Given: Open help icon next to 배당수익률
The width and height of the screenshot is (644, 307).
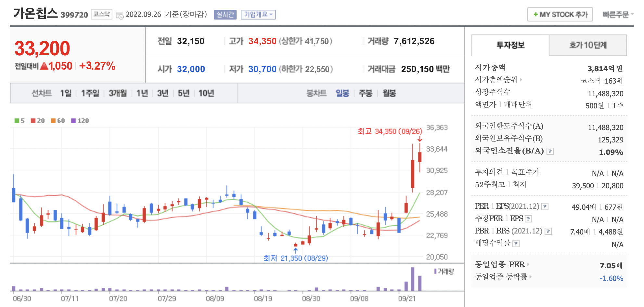Looking at the screenshot, I should pyautogui.click(x=516, y=244).
